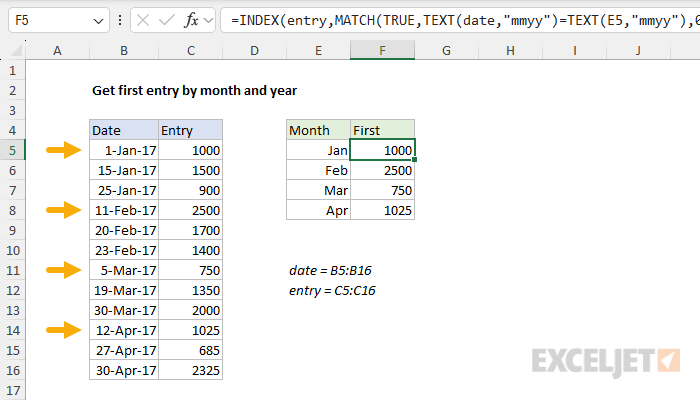Select the cell with 12-Apr-17
The height and width of the screenshot is (400, 700).
click(x=124, y=330)
